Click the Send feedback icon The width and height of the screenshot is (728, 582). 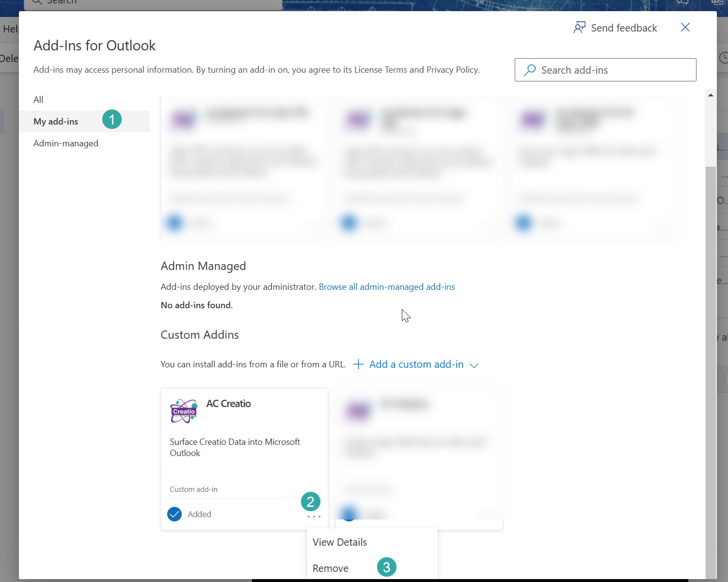click(x=579, y=28)
